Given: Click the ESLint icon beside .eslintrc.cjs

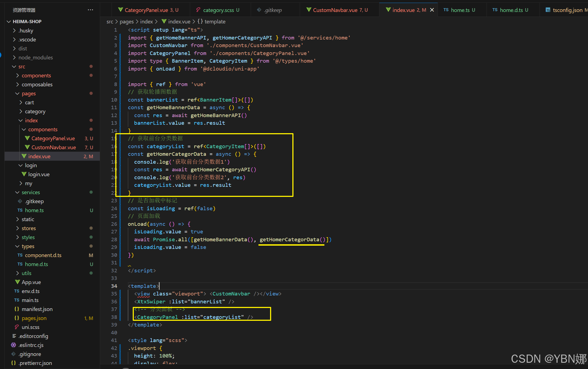Looking at the screenshot, I should tap(14, 345).
